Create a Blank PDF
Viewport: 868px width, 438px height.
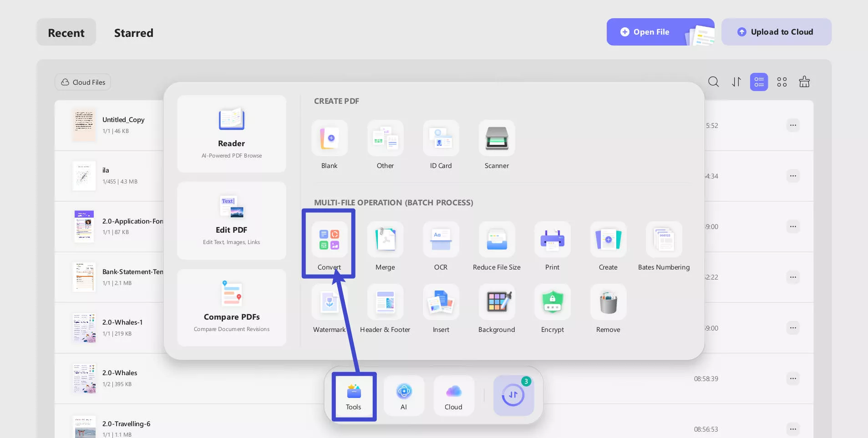point(329,138)
